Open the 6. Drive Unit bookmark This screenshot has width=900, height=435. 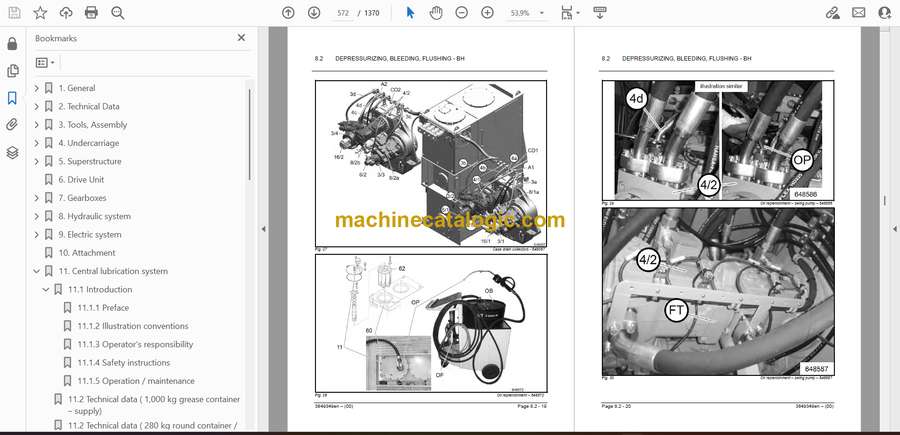[x=83, y=179]
